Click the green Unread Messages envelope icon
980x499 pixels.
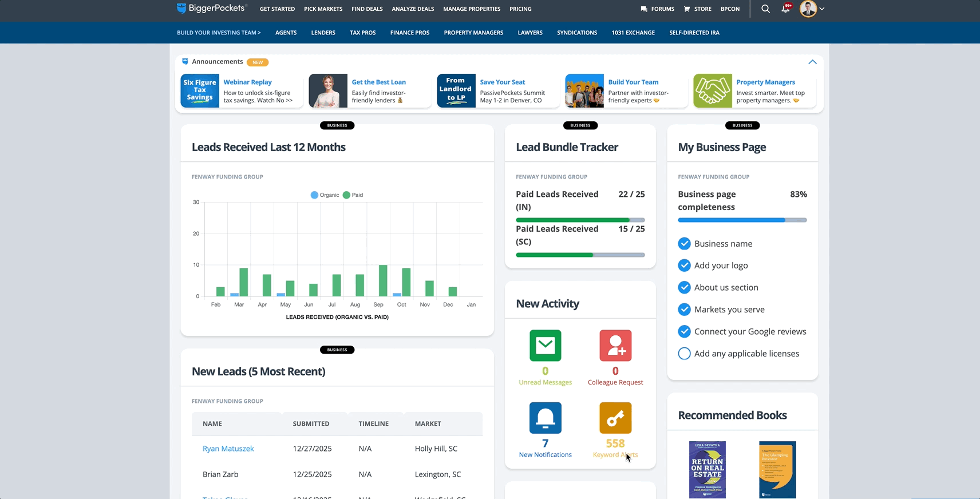[x=545, y=345]
